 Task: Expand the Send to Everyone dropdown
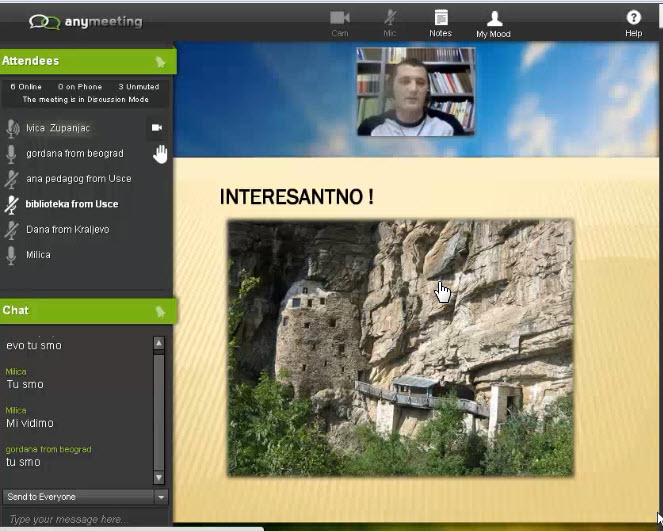click(161, 497)
